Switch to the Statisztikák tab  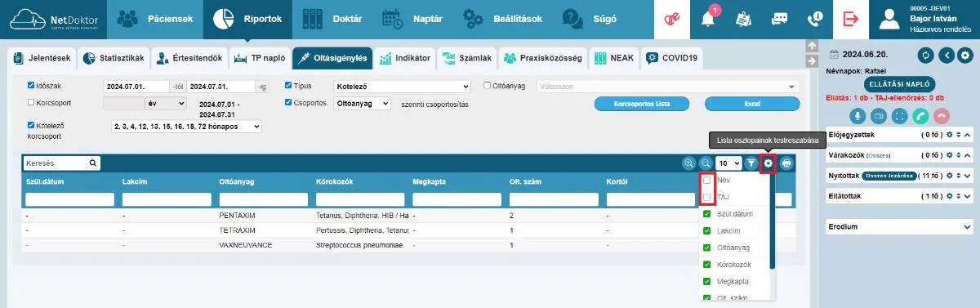click(114, 58)
